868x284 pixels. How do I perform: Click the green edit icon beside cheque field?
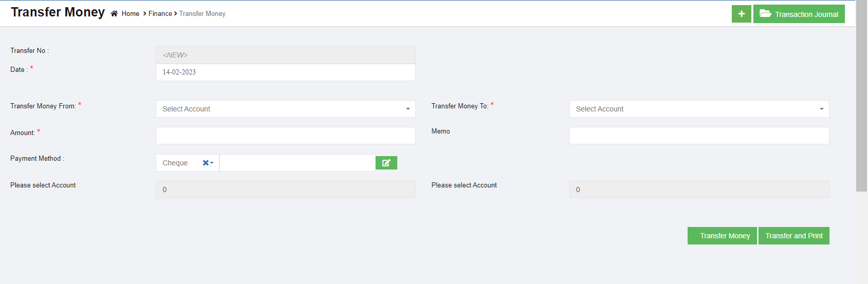[386, 163]
